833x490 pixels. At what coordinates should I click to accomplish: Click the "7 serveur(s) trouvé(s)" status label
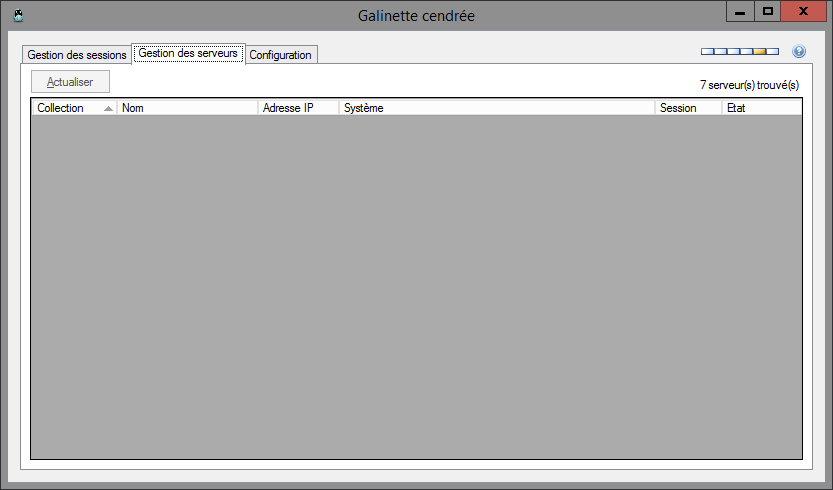(x=750, y=85)
